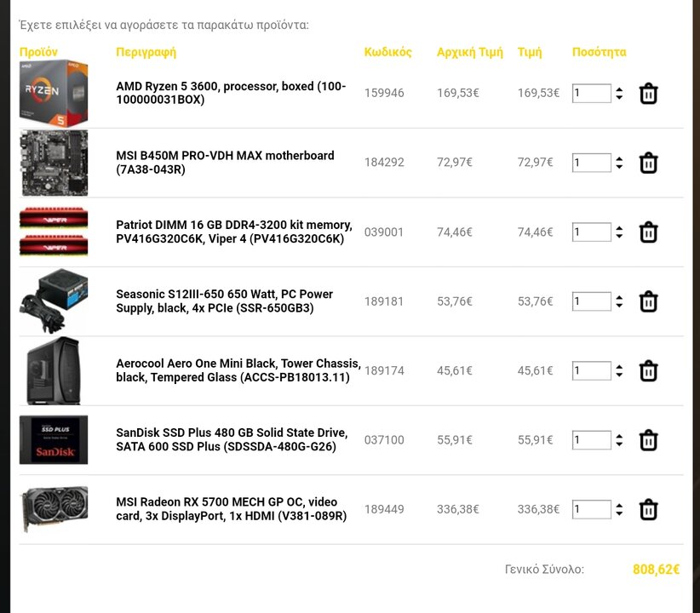Select product code 189181
Screen dimensions: 700x613
tap(384, 301)
